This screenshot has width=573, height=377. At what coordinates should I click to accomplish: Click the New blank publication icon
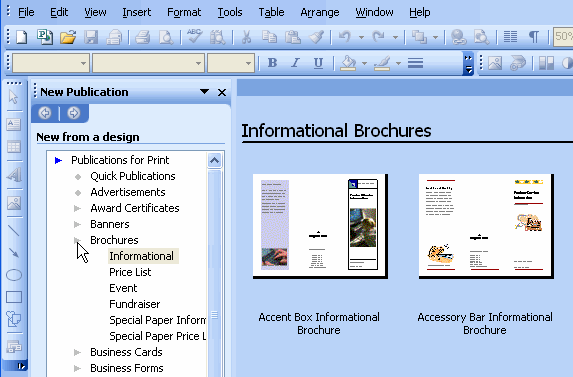pos(22,37)
